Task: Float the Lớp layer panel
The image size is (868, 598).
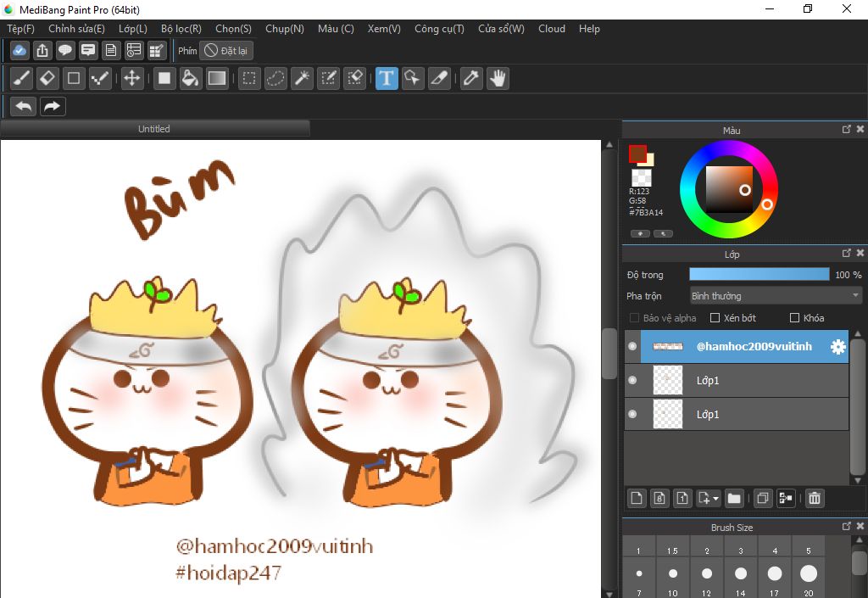Action: click(846, 253)
